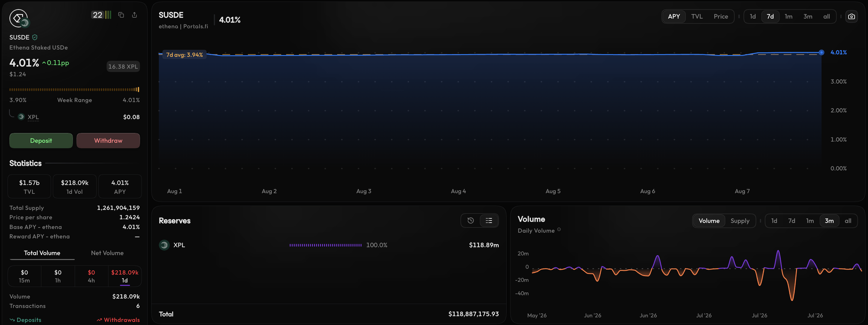Click the Base APY - ethena label

pyautogui.click(x=36, y=227)
